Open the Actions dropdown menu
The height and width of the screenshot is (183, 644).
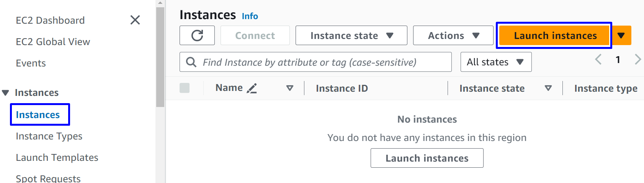pyautogui.click(x=453, y=36)
